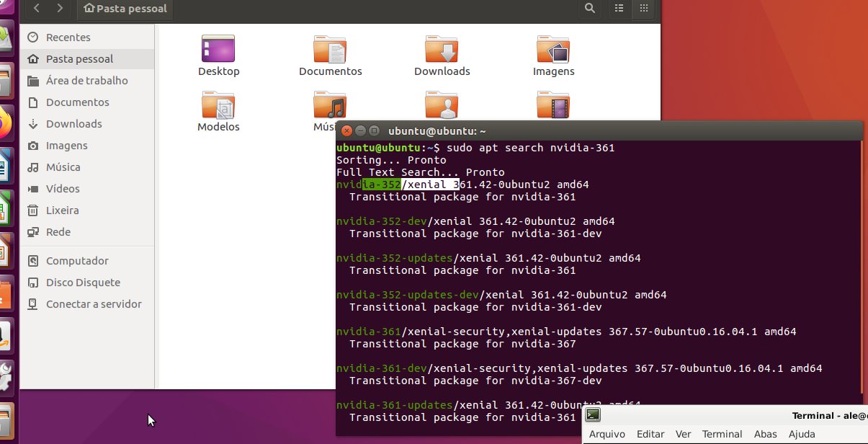Image resolution: width=868 pixels, height=444 pixels.
Task: Click the 'sudo apt search nvidia-361' command
Action: click(530, 148)
